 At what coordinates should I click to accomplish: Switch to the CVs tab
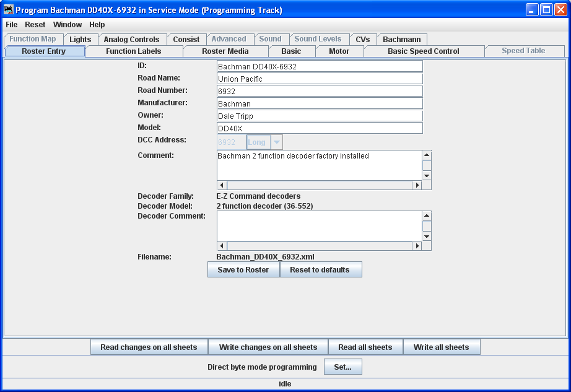click(362, 40)
